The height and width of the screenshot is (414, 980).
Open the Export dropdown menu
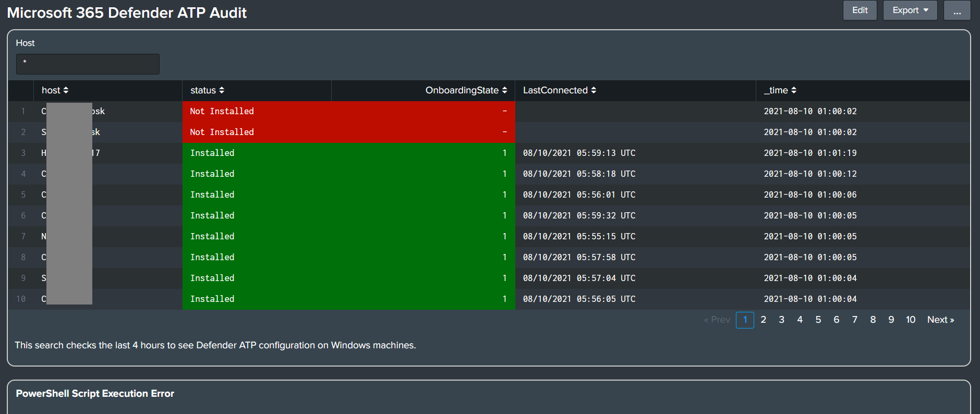[x=910, y=10]
